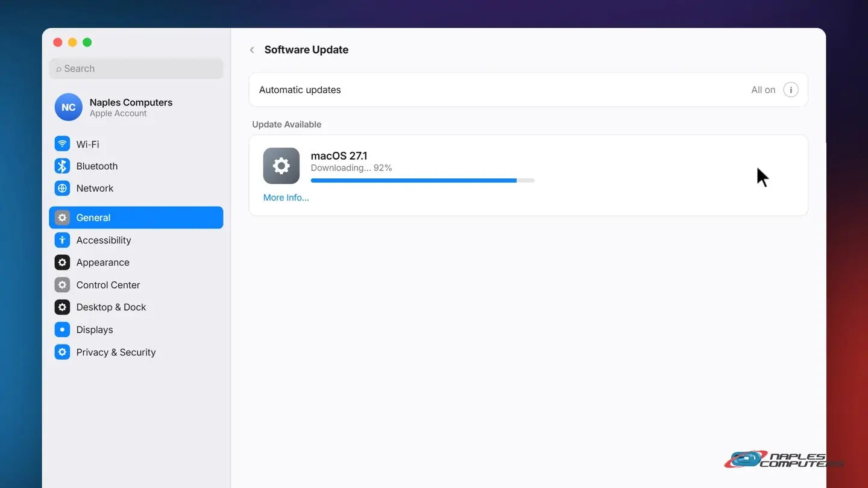The width and height of the screenshot is (868, 488).
Task: Click the Appearance icon
Action: click(x=62, y=263)
